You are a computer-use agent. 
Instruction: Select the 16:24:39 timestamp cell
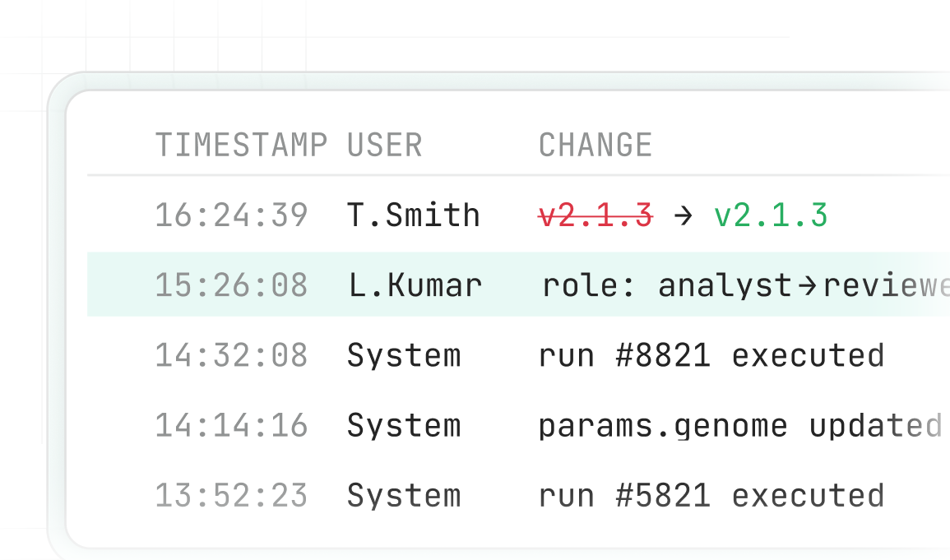point(231,215)
